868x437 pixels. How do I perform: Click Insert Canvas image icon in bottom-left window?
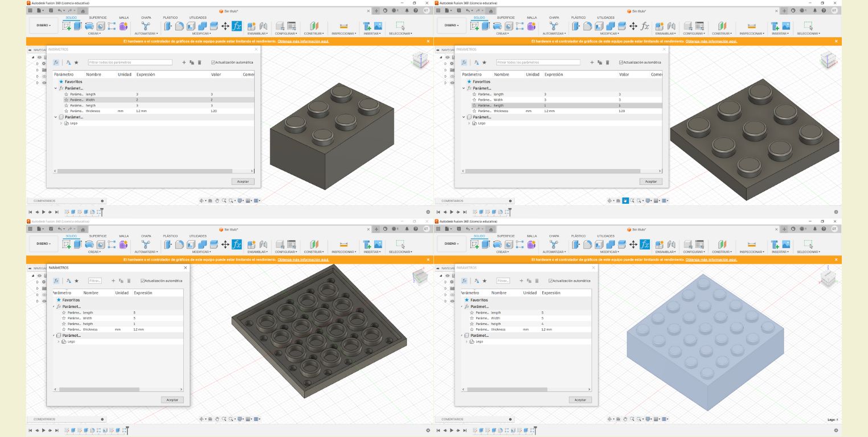(x=378, y=245)
